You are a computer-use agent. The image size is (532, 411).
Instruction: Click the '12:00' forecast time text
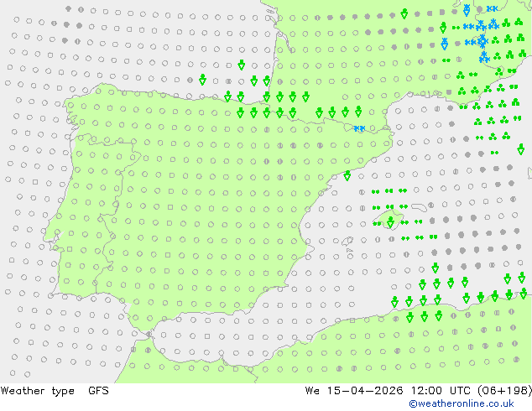tap(426, 391)
